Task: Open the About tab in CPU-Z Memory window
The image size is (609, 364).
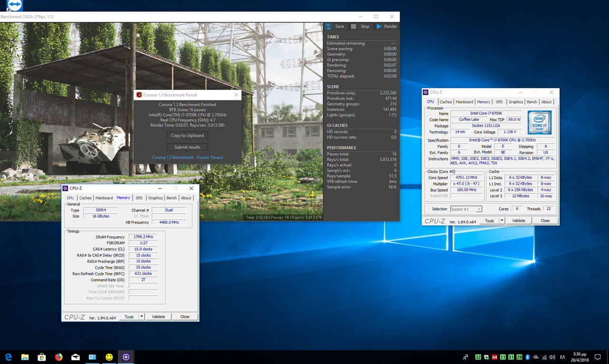Action: tap(187, 198)
